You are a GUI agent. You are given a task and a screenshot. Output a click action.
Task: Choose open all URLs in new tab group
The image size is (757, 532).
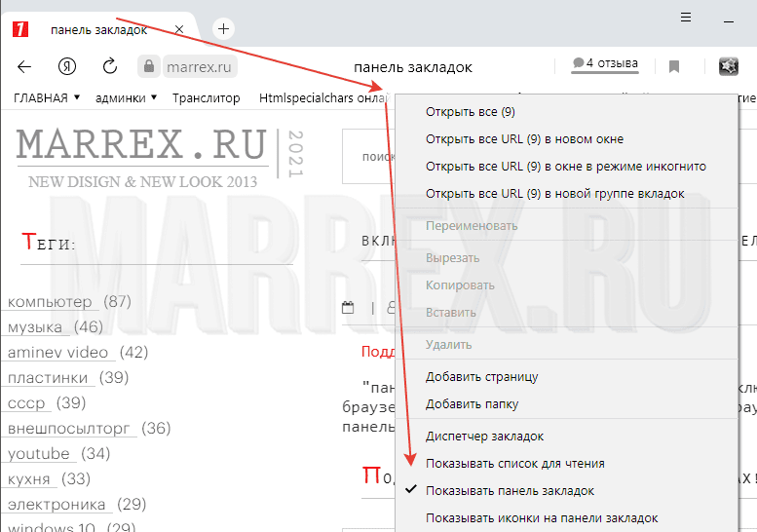click(567, 194)
